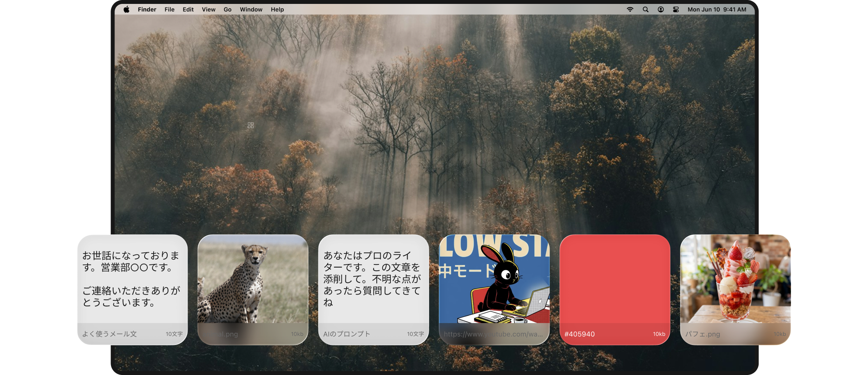This screenshot has height=375, width=868.
Task: Open the Finder menu
Action: tap(147, 9)
